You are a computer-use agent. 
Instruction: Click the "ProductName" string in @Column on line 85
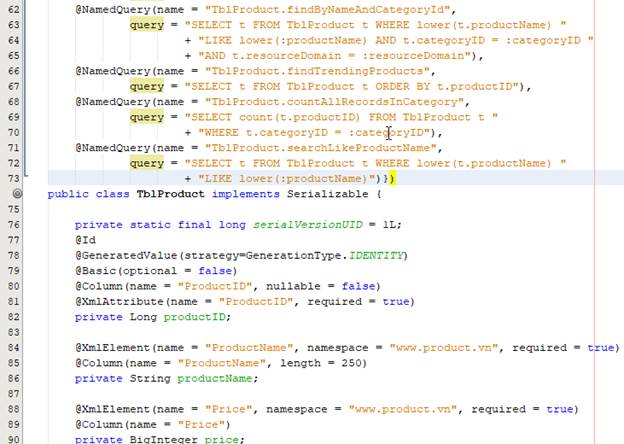click(222, 363)
